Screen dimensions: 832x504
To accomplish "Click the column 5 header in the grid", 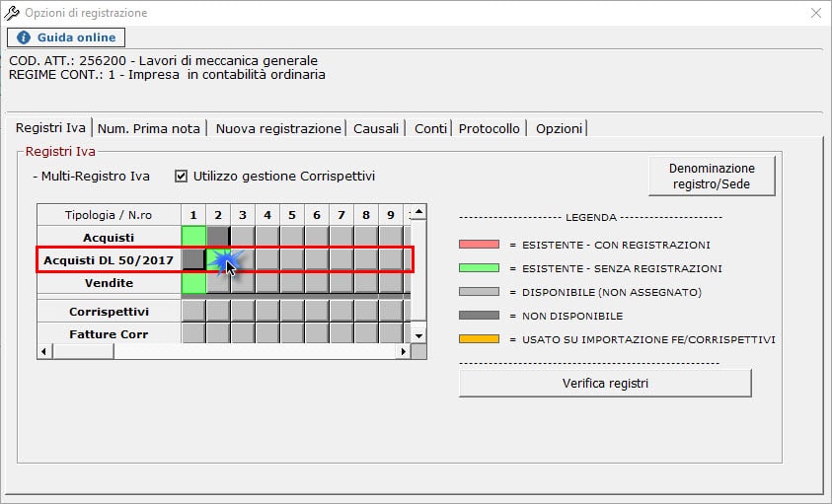I will coord(292,215).
